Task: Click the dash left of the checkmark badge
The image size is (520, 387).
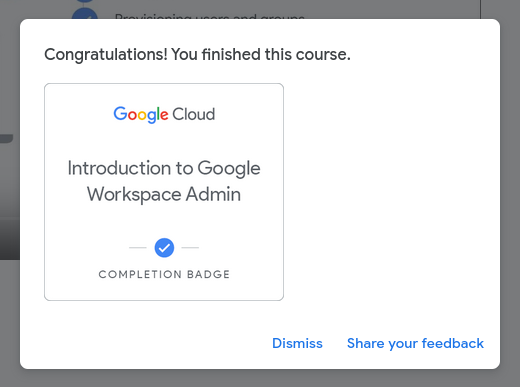Action: pos(138,248)
